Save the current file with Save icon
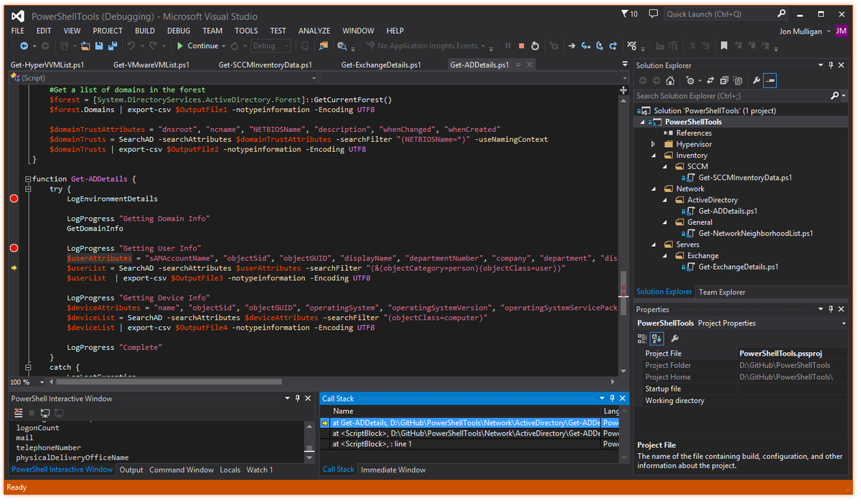 [x=98, y=46]
